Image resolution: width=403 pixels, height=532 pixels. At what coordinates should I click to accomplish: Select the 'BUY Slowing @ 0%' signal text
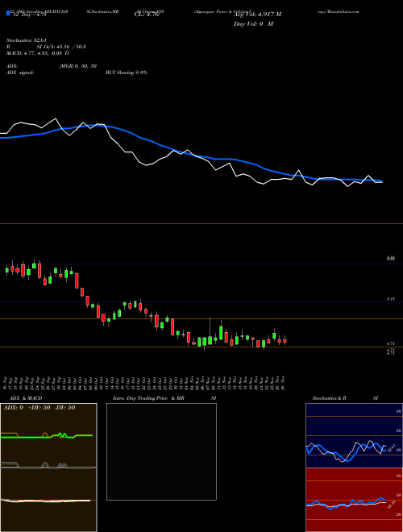[127, 73]
